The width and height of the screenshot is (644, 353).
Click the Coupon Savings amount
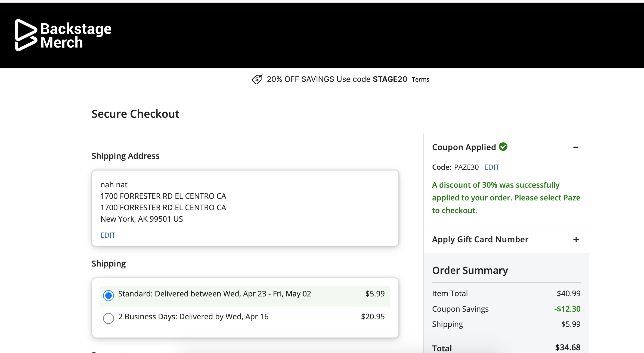567,309
